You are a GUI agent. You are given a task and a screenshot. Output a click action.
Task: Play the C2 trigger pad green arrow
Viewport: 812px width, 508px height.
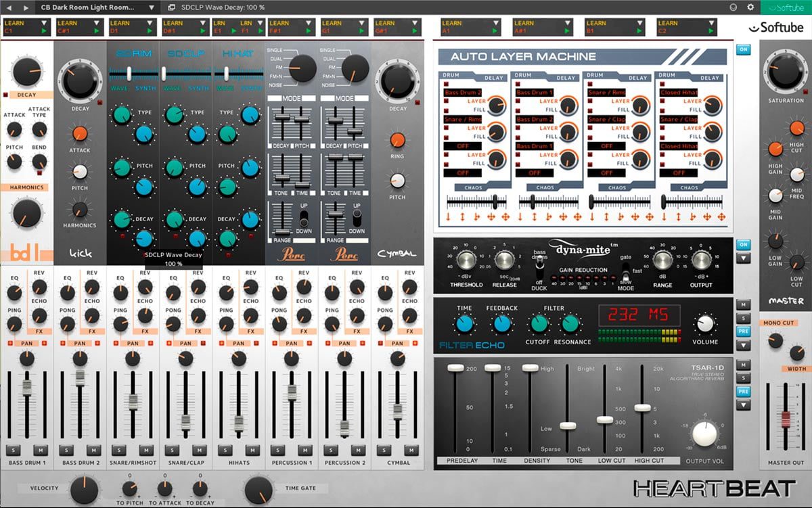coord(713,31)
